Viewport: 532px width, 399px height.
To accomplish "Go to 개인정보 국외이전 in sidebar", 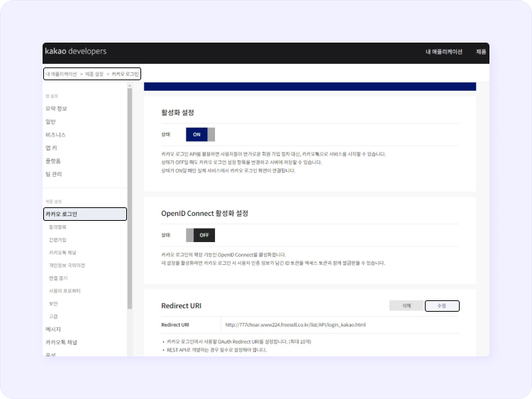I will coord(67,266).
